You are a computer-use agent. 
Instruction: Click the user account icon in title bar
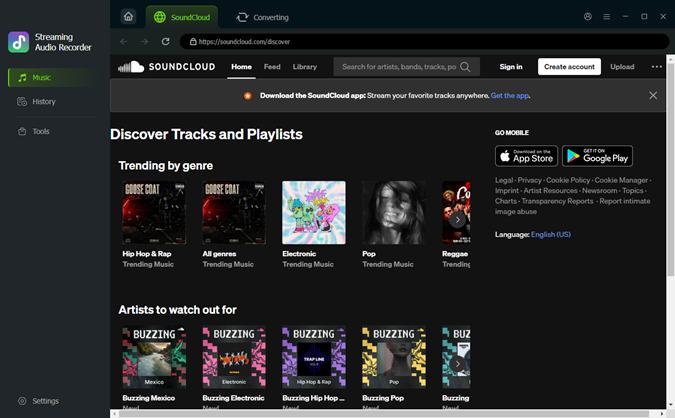pos(588,17)
